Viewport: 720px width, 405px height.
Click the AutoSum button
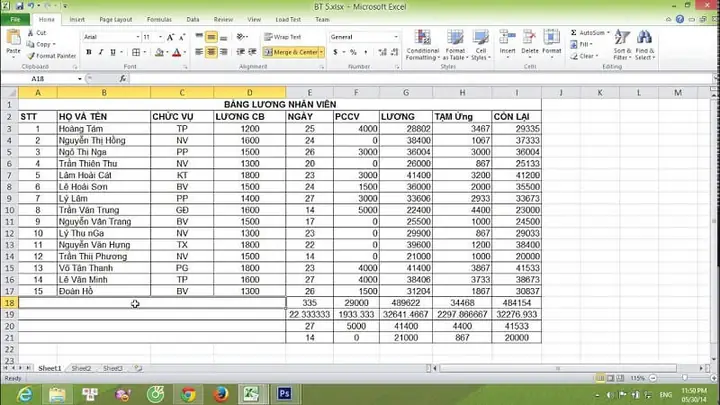(588, 33)
